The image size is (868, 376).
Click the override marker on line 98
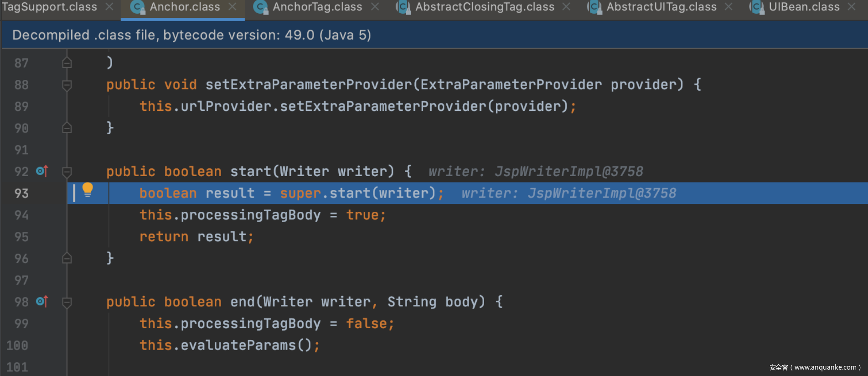(42, 302)
